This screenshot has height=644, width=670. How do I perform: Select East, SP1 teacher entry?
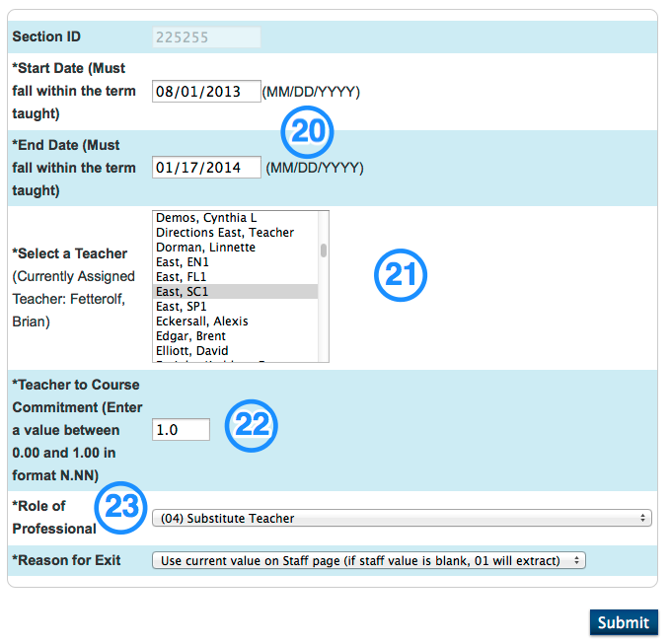coord(183,307)
